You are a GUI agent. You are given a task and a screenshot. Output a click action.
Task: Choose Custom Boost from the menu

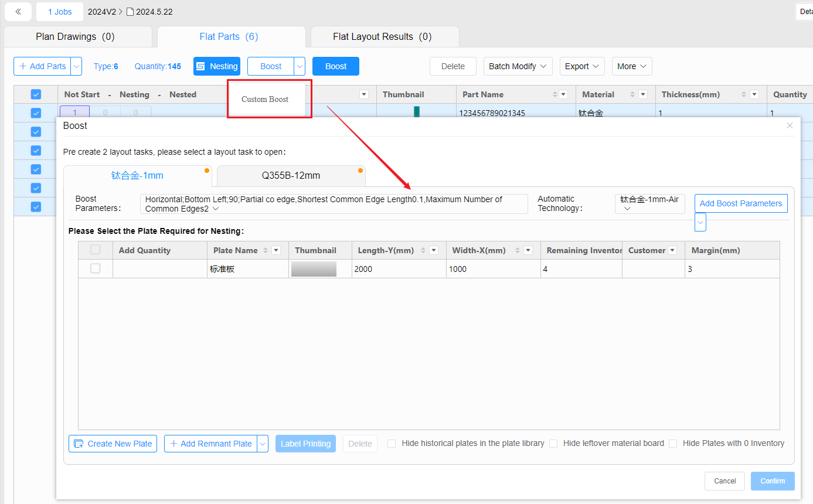265,99
